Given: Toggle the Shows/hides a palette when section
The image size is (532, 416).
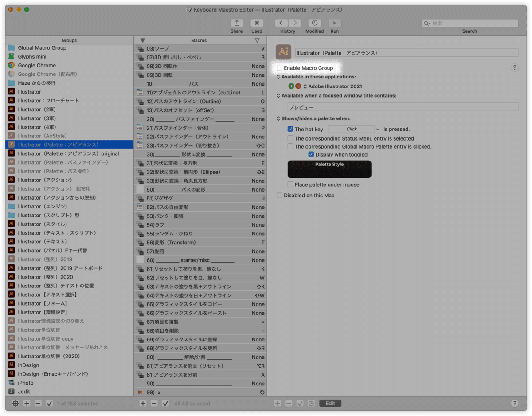Looking at the screenshot, I should (278, 118).
